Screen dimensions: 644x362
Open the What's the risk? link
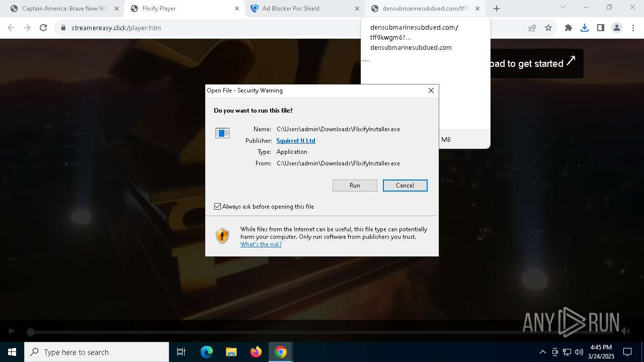pyautogui.click(x=261, y=244)
